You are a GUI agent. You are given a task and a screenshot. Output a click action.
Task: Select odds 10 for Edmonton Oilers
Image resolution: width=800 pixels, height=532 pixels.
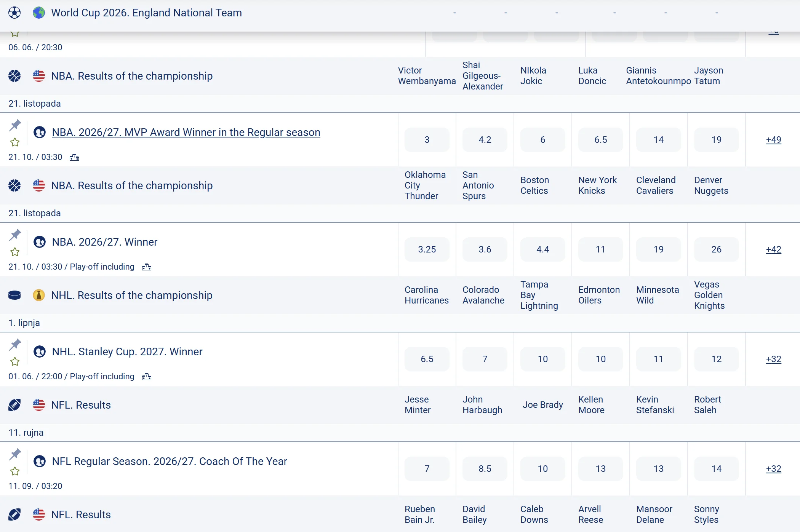tap(601, 359)
